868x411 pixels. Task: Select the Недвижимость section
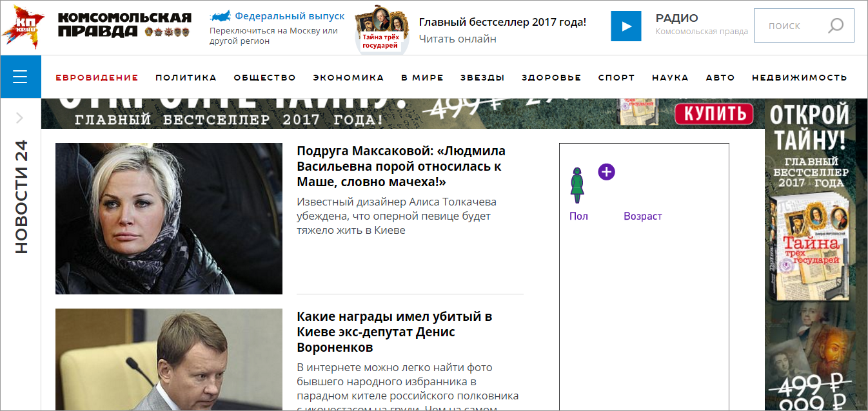click(799, 77)
